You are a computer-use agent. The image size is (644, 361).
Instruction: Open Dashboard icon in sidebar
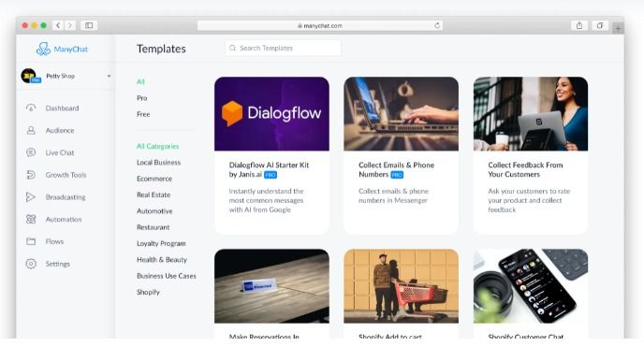[31, 108]
